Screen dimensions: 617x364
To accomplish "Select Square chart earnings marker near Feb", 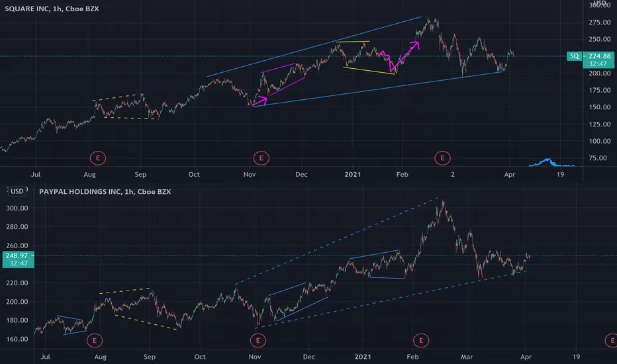I will (442, 158).
